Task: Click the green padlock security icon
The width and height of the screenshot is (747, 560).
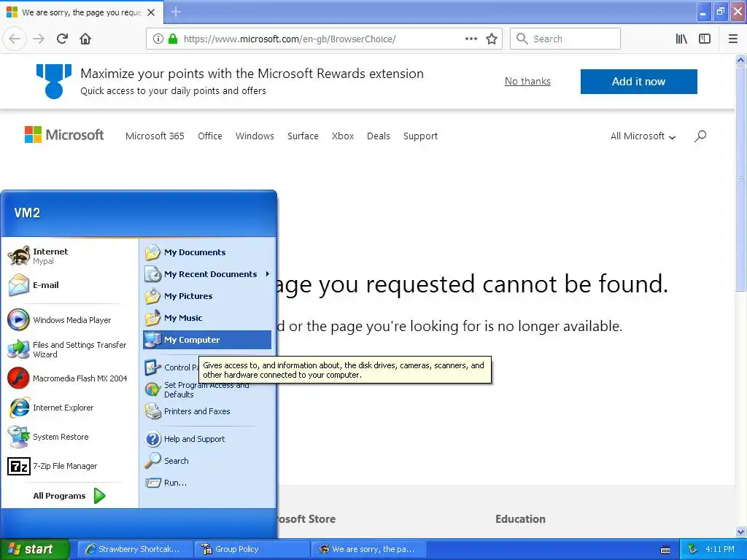Action: [x=173, y=39]
